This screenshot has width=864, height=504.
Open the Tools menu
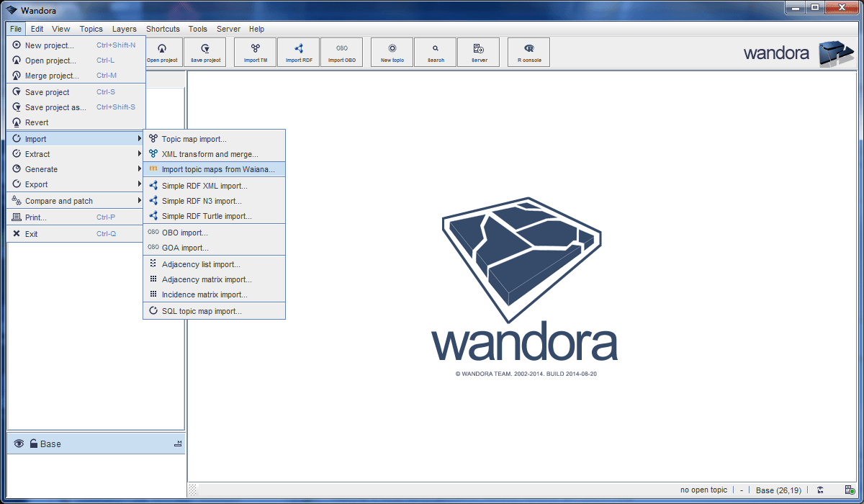(197, 29)
